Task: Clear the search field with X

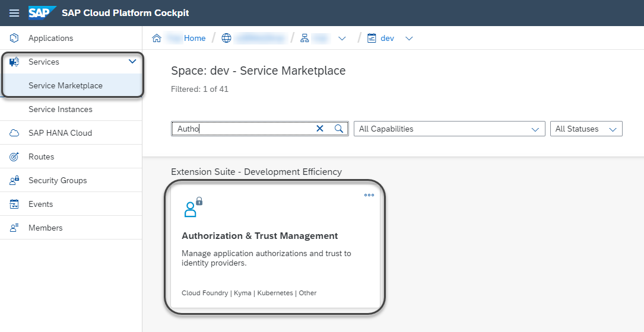Action: 320,129
